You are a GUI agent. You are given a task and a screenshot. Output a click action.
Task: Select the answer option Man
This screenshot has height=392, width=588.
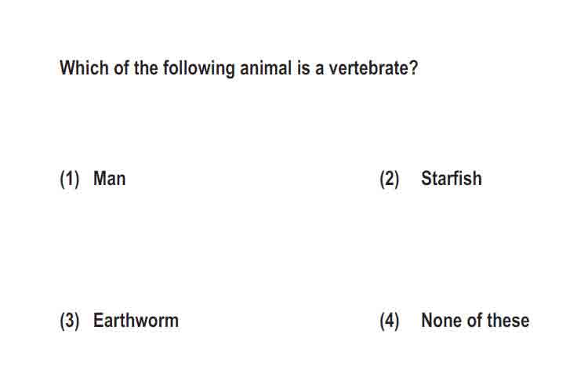point(109,178)
